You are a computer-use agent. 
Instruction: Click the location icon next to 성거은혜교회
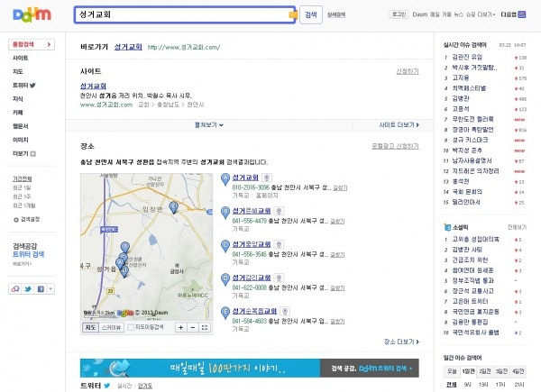pyautogui.click(x=279, y=211)
